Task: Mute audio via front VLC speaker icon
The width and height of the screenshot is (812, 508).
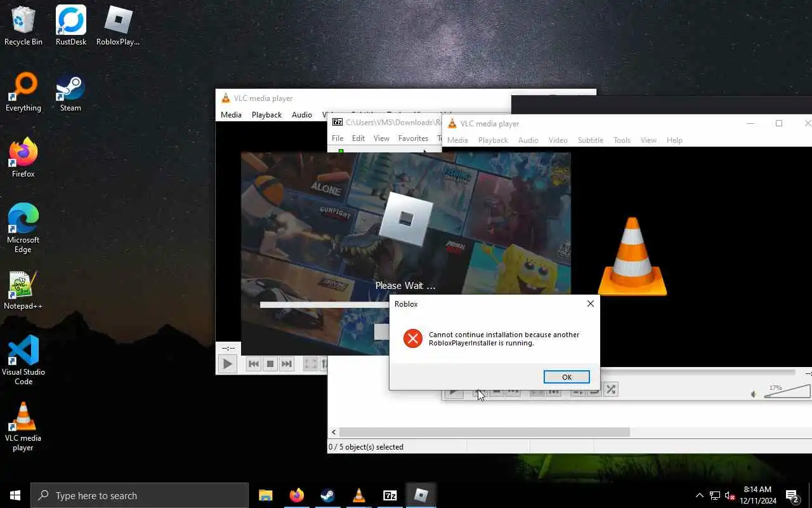Action: (754, 394)
